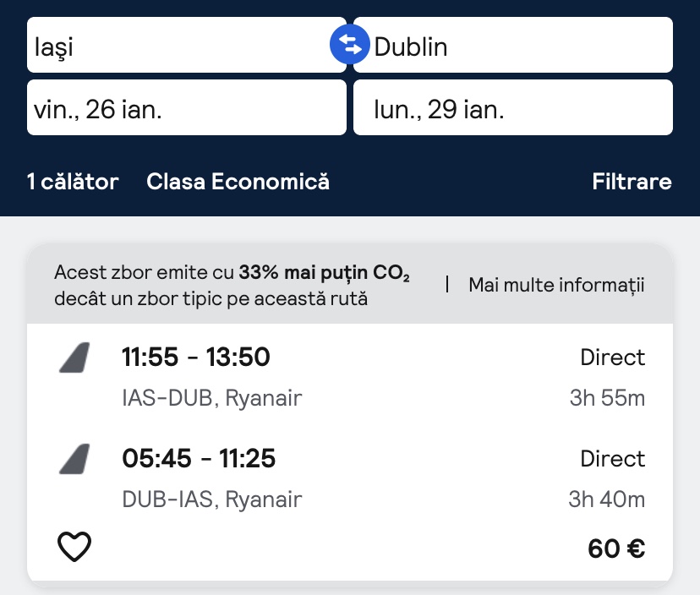Screen dimensions: 700x595
Task: Select the 60 € flight price
Action: coord(616,549)
